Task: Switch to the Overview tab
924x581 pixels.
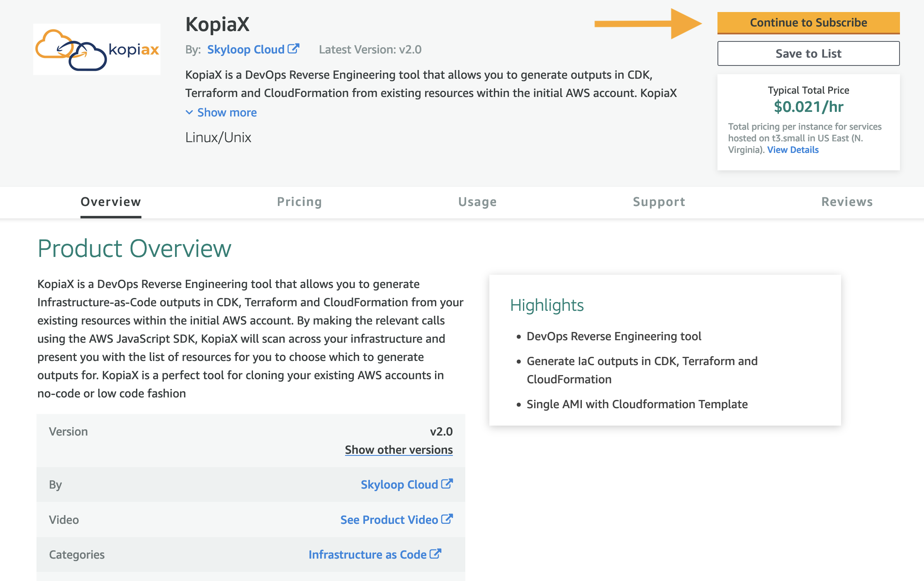Action: coord(111,202)
